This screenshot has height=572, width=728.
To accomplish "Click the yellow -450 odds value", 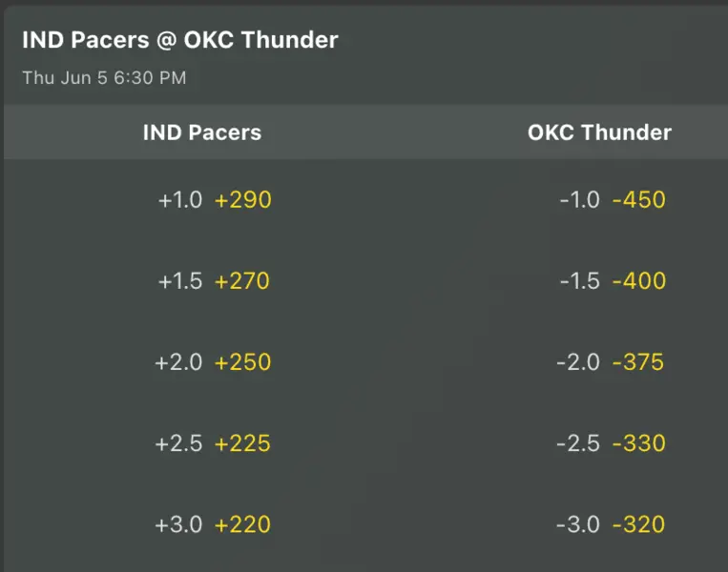I will click(x=639, y=200).
